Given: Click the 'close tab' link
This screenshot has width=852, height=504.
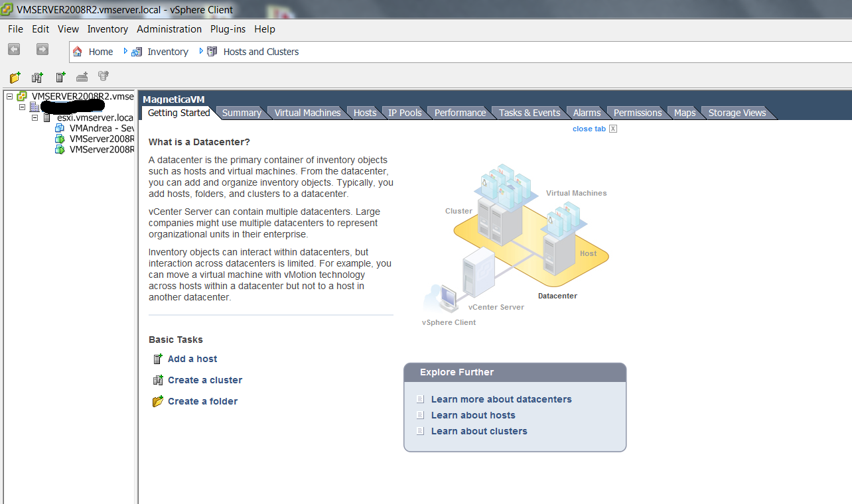Looking at the screenshot, I should click(x=589, y=129).
